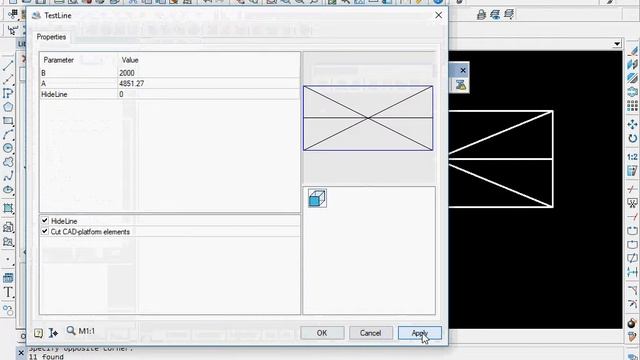The height and width of the screenshot is (360, 640).
Task: Toggle Cut CAD-platform elements checkbox
Action: point(45,231)
